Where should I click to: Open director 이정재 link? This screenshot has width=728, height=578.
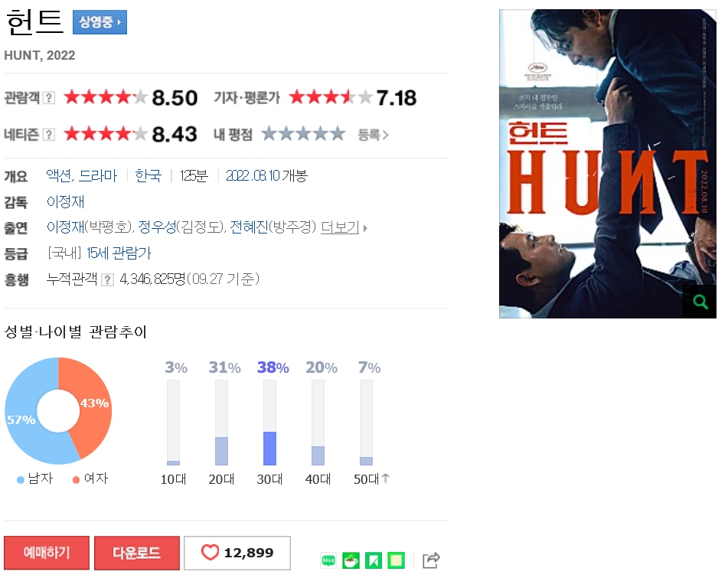pos(66,201)
